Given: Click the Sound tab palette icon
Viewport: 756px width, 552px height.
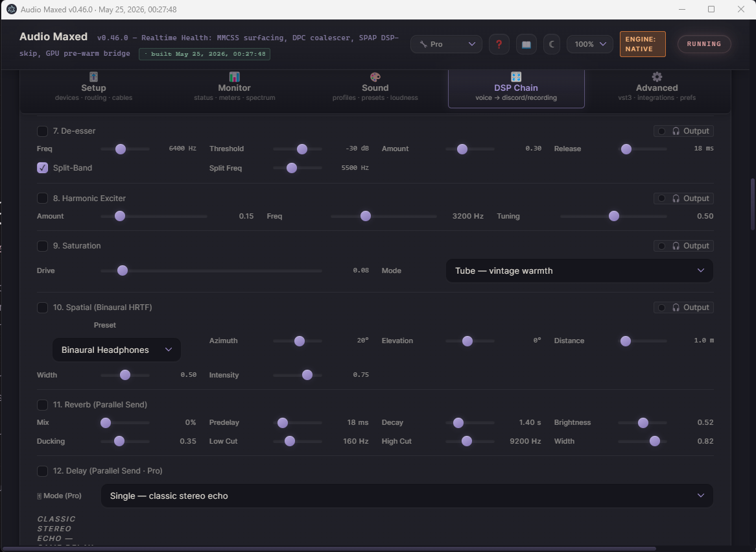Looking at the screenshot, I should click(x=375, y=77).
